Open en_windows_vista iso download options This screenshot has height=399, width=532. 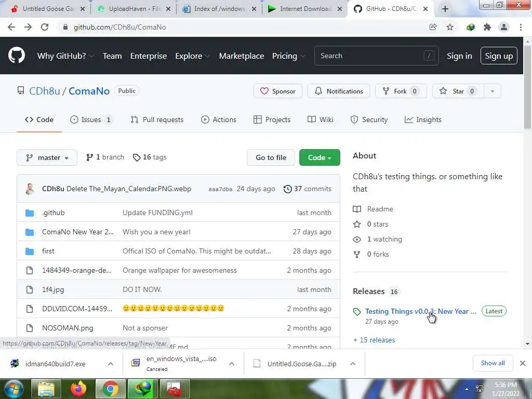[232, 364]
